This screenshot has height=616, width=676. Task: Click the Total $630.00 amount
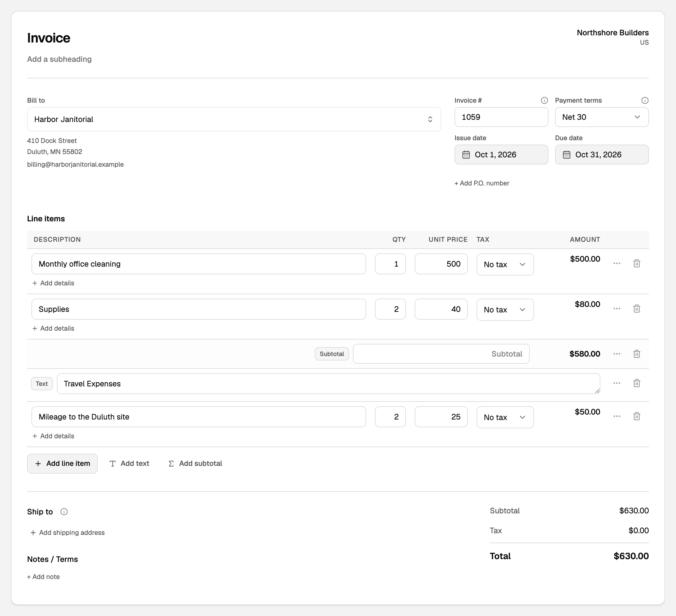631,556
